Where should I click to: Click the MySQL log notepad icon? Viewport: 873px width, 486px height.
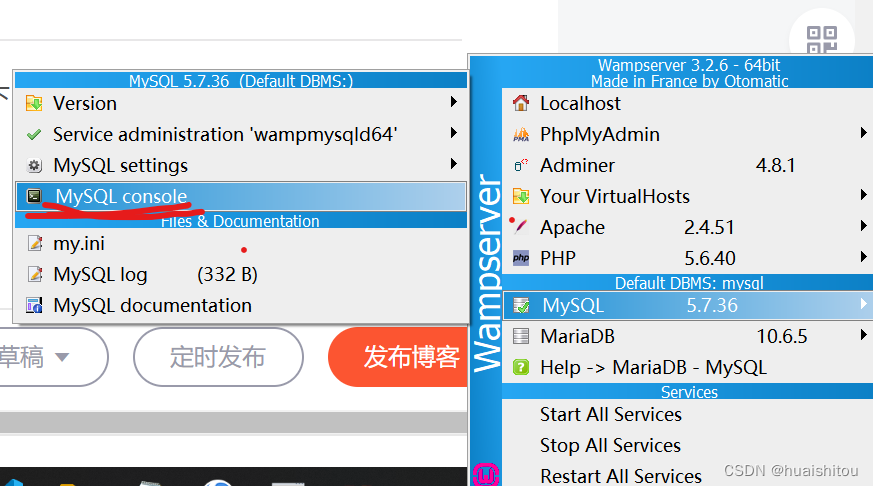click(x=35, y=274)
